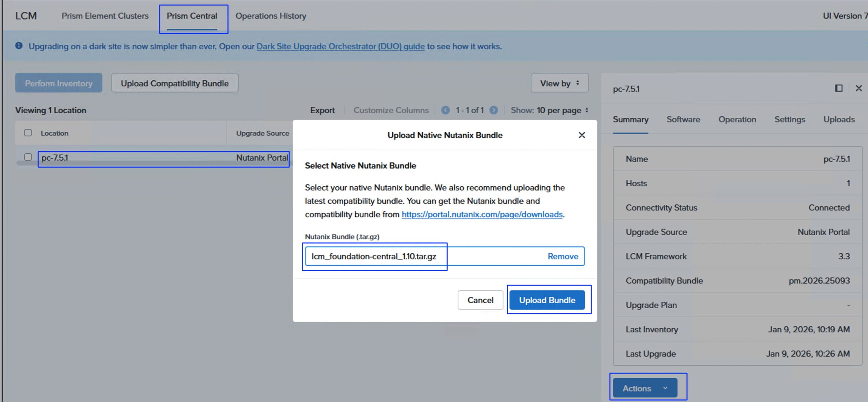This screenshot has height=402, width=868.
Task: Open the Uploads tab
Action: pos(839,119)
